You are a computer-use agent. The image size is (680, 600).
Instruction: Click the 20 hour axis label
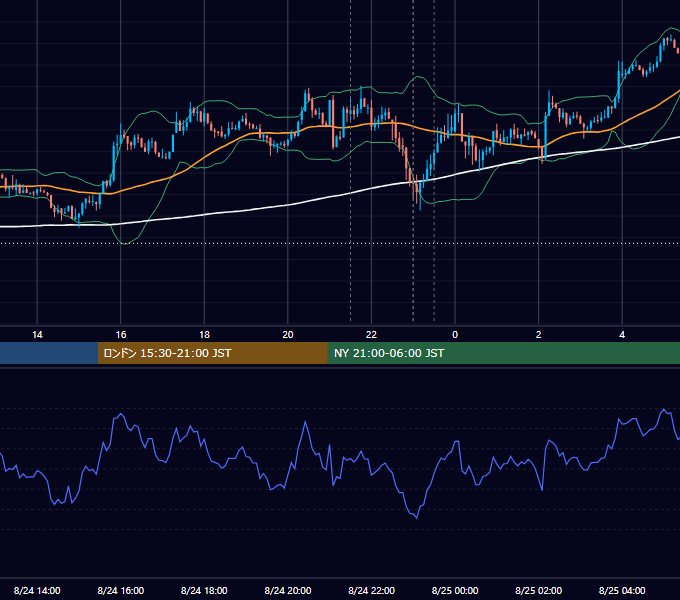288,335
